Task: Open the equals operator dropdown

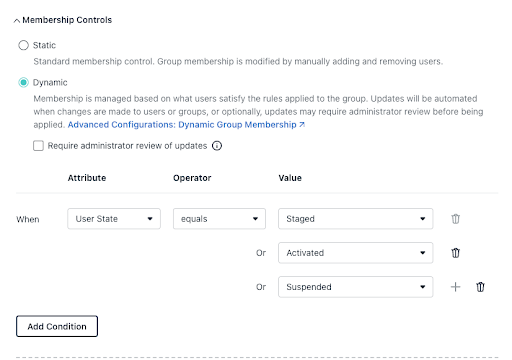Action: (219, 219)
